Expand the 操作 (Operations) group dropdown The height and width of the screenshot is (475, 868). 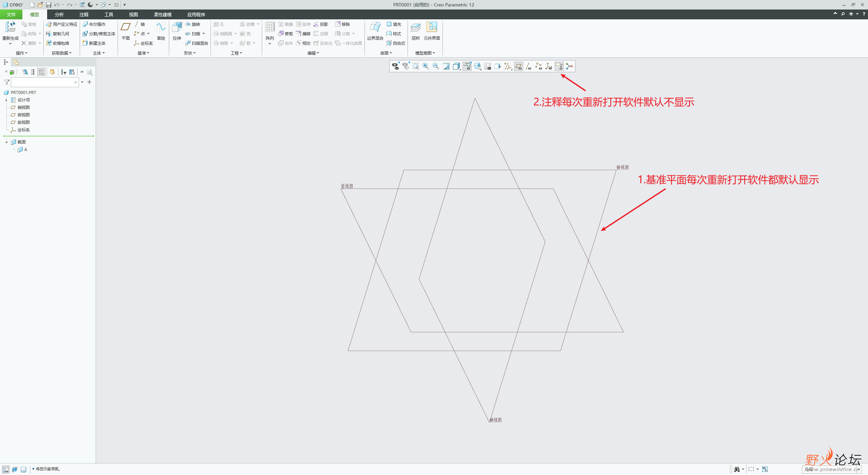pyautogui.click(x=22, y=53)
